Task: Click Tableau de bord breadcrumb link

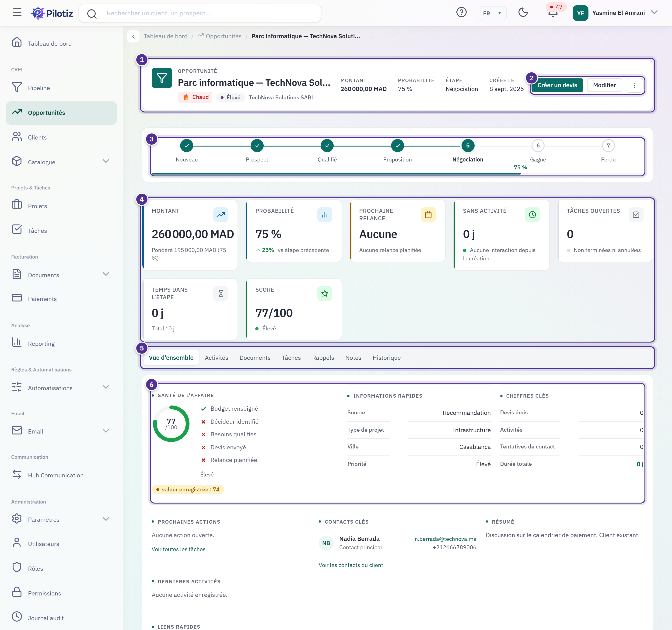Action: point(165,36)
